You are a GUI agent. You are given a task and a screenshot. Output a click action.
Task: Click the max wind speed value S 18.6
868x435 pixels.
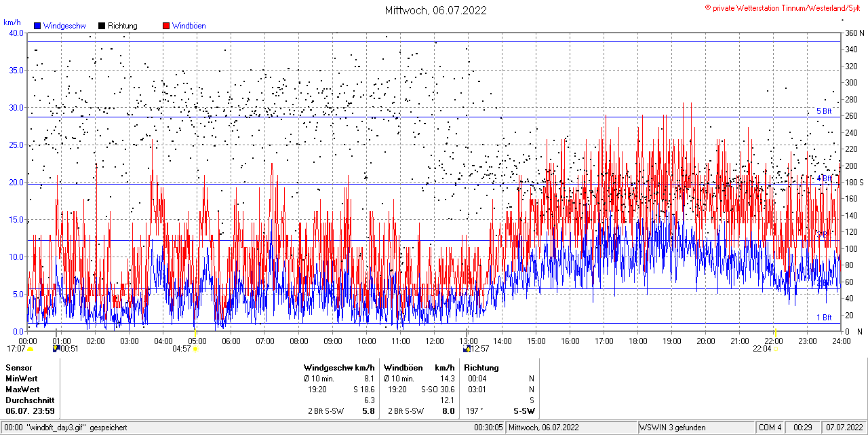click(x=363, y=390)
